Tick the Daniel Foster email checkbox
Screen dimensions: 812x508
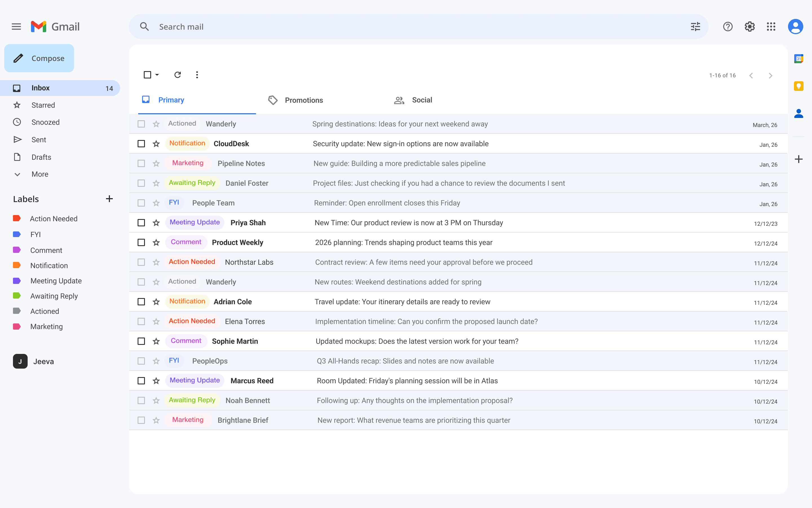141,183
